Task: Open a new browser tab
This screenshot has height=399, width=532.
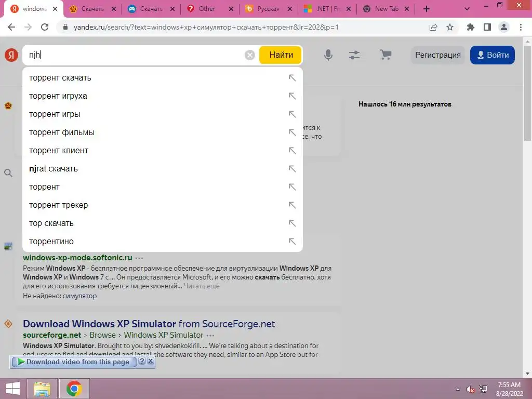Action: [x=427, y=9]
